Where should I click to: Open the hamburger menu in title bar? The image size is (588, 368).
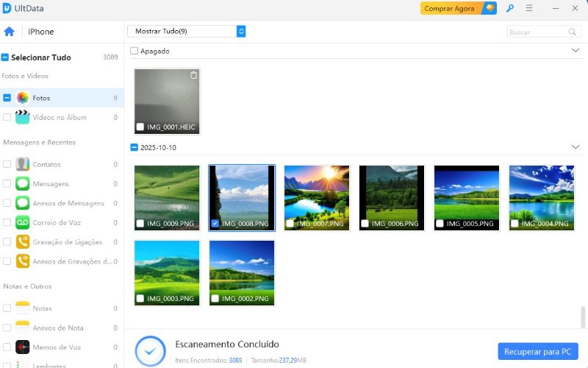[x=529, y=8]
